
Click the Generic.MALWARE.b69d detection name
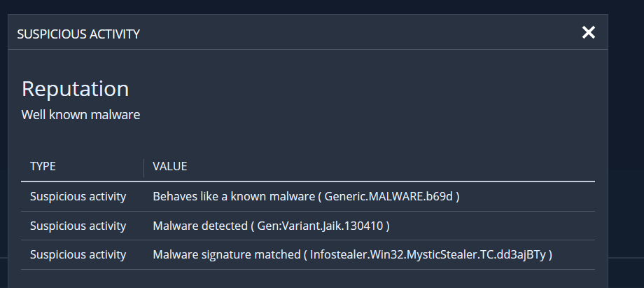392,196
